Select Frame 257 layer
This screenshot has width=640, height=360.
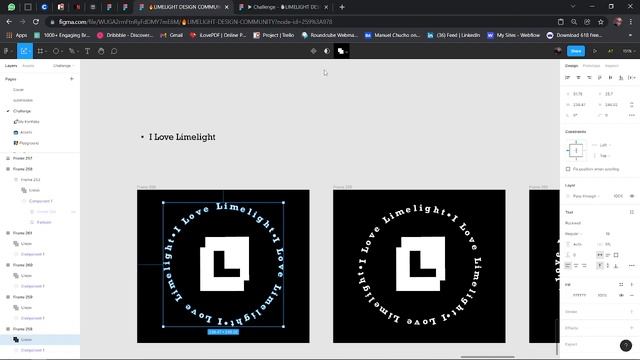pyautogui.click(x=22, y=158)
